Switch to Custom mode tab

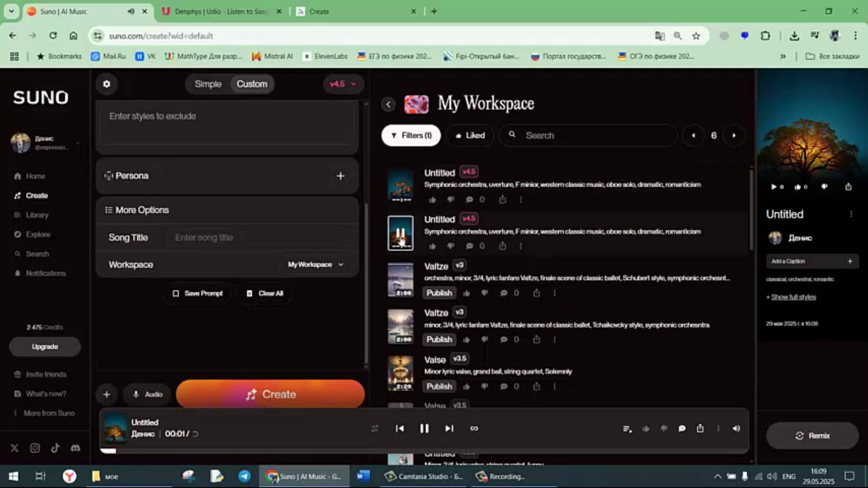(x=252, y=84)
